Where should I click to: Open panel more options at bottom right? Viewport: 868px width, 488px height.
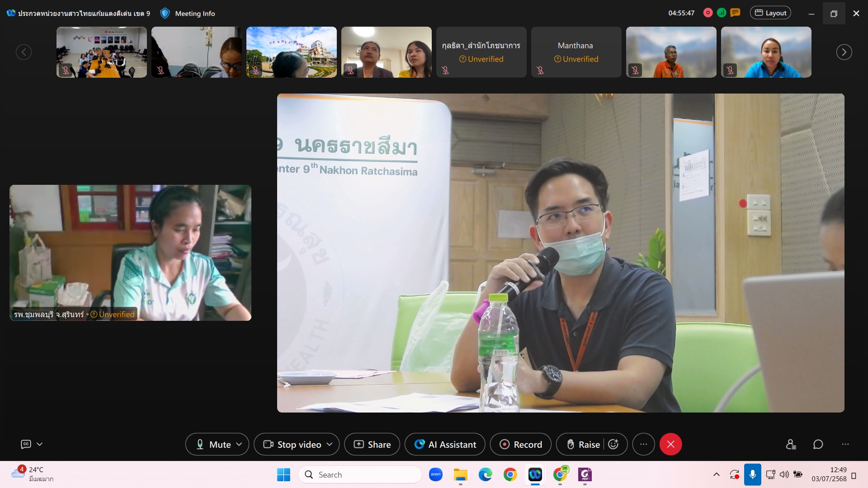tap(845, 445)
